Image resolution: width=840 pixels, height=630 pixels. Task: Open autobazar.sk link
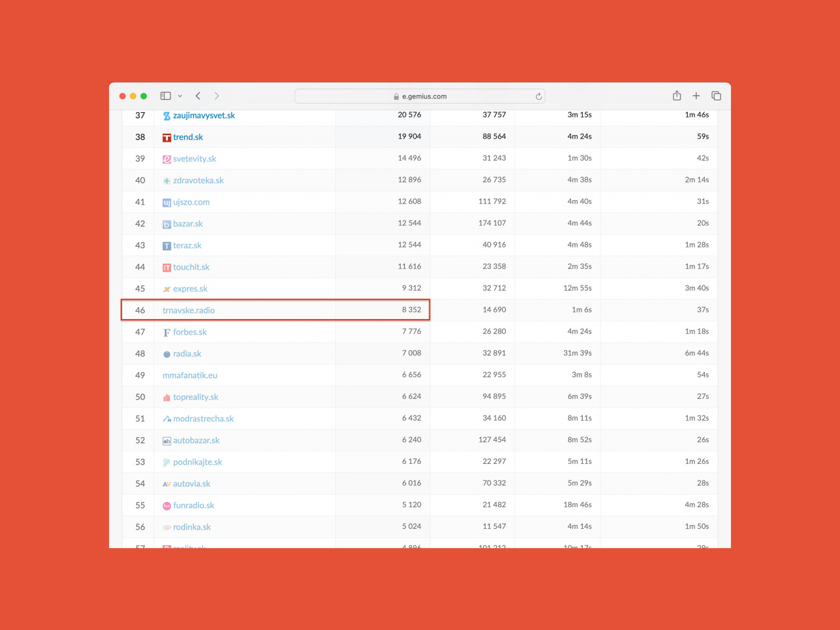click(196, 440)
